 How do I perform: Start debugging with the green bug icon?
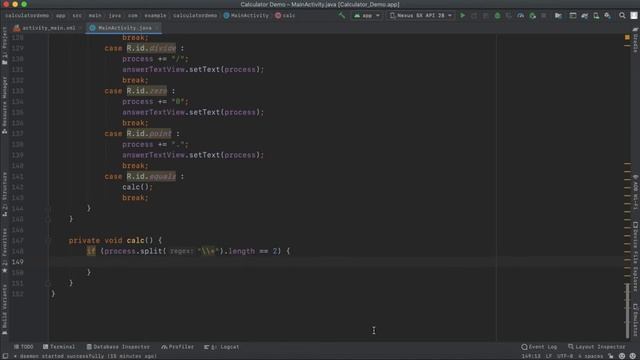[x=497, y=16]
